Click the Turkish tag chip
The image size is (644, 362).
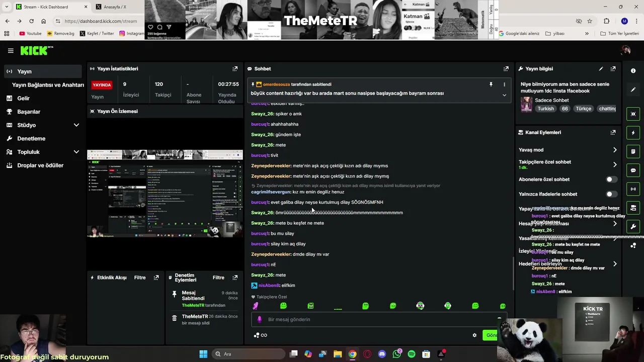click(545, 109)
